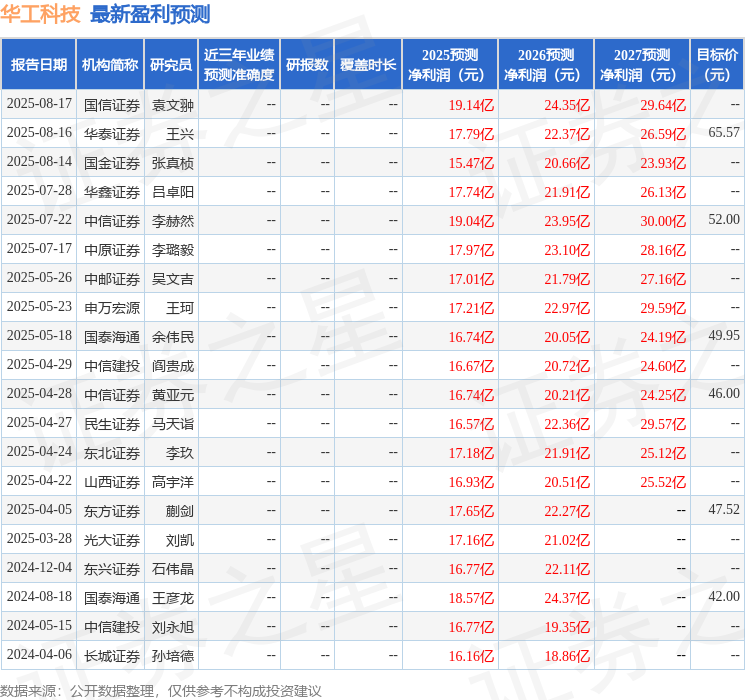Click the 2025预测净利润 column header
Viewport: 745px width, 700px height.
(x=449, y=65)
